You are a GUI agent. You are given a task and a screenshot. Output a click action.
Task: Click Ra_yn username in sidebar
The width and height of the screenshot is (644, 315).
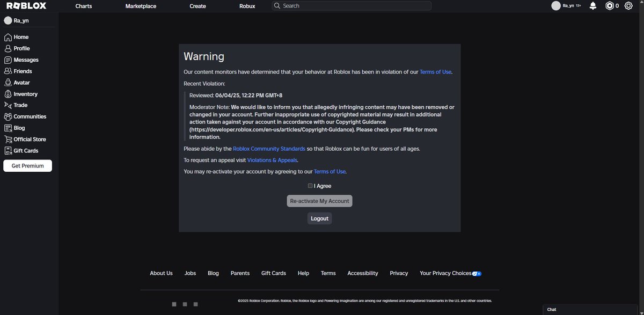(21, 20)
